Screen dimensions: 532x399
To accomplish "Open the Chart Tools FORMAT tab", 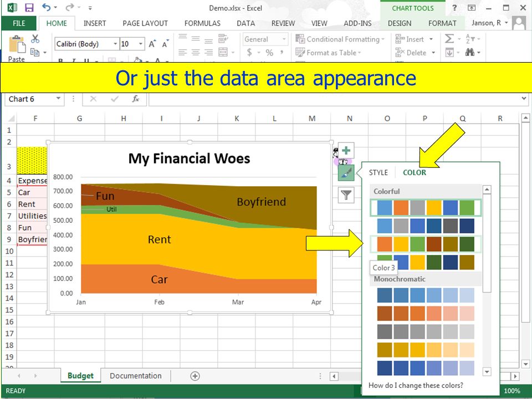I will pyautogui.click(x=442, y=23).
